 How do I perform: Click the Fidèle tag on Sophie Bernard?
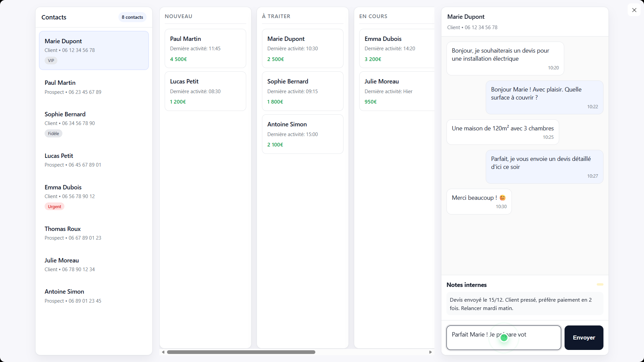(x=53, y=133)
